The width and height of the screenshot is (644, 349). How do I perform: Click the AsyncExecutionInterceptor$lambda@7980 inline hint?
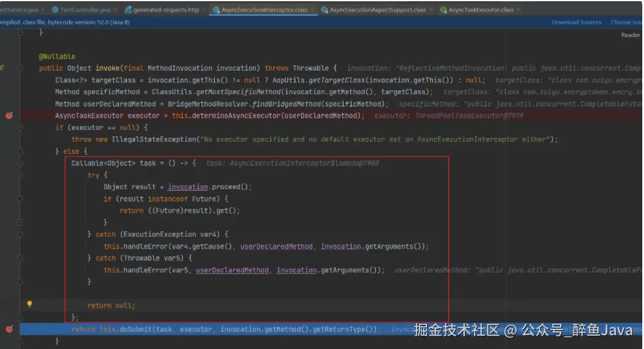pos(304,163)
